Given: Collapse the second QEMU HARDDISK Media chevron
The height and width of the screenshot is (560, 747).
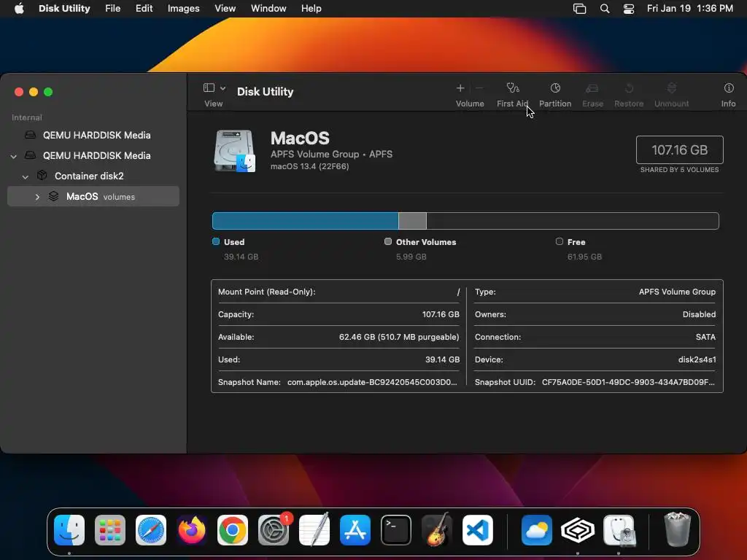Looking at the screenshot, I should click(x=14, y=156).
